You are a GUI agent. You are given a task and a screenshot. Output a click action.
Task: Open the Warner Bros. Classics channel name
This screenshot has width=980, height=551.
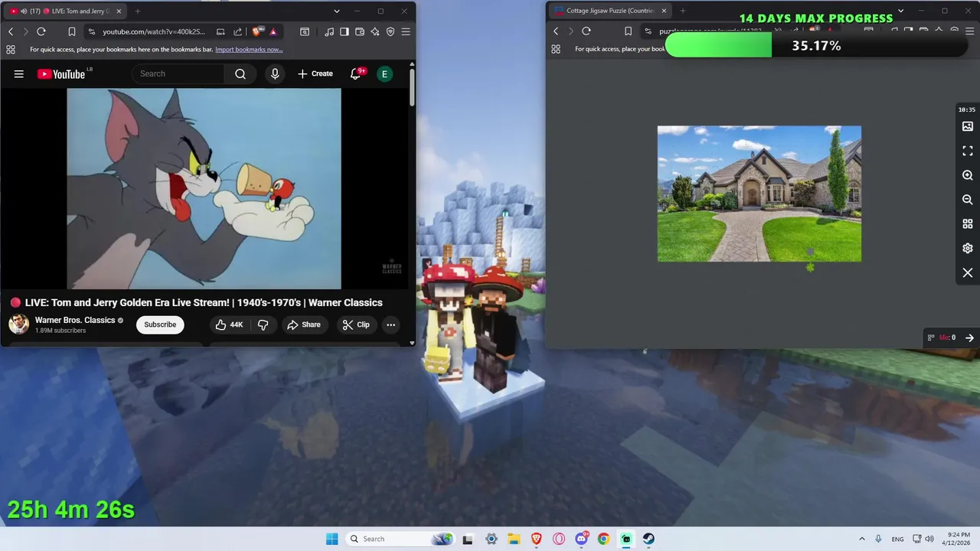pos(75,320)
